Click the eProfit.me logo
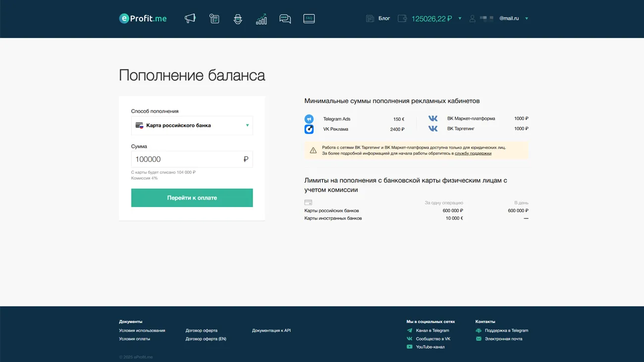This screenshot has width=644, height=362. coord(143,18)
